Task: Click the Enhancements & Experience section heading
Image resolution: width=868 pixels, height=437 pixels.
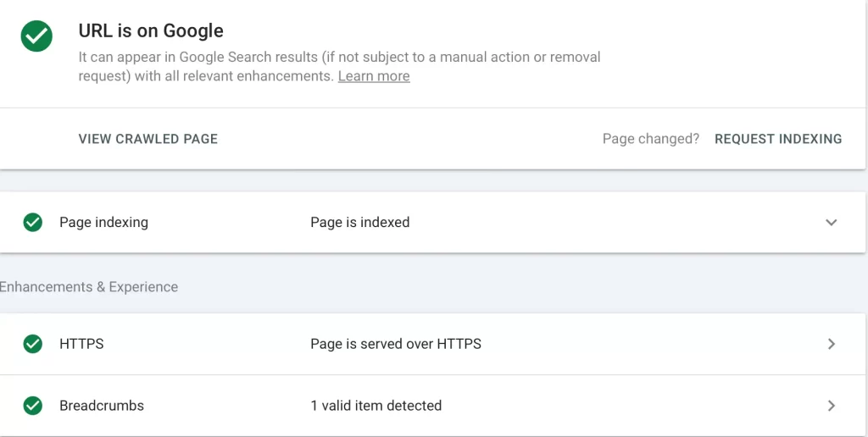Action: (x=88, y=286)
